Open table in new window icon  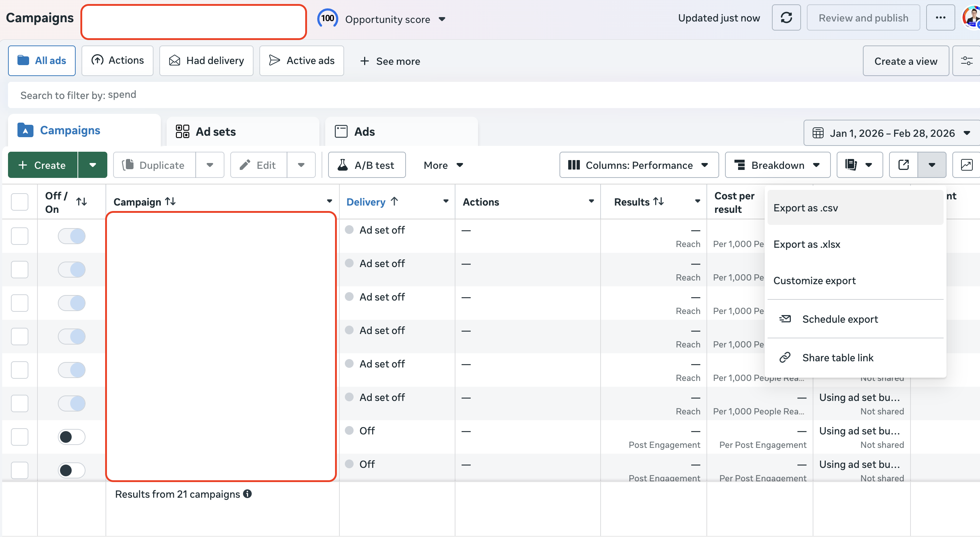[x=903, y=165]
